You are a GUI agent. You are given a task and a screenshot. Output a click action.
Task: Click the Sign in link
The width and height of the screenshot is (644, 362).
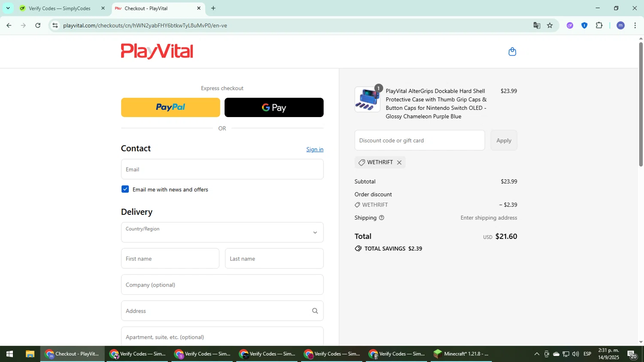coord(315,149)
